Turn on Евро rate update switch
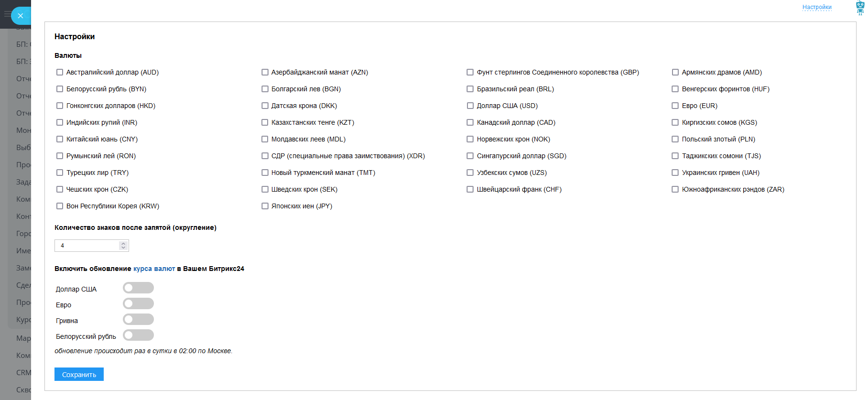Image resolution: width=868 pixels, height=400 pixels. 138,303
